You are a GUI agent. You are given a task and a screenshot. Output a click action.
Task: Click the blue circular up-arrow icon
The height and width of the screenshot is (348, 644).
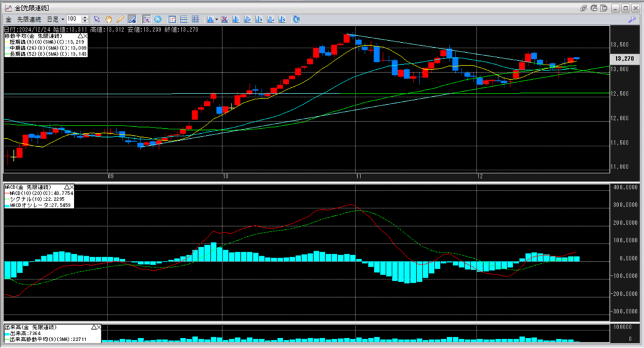point(157,19)
